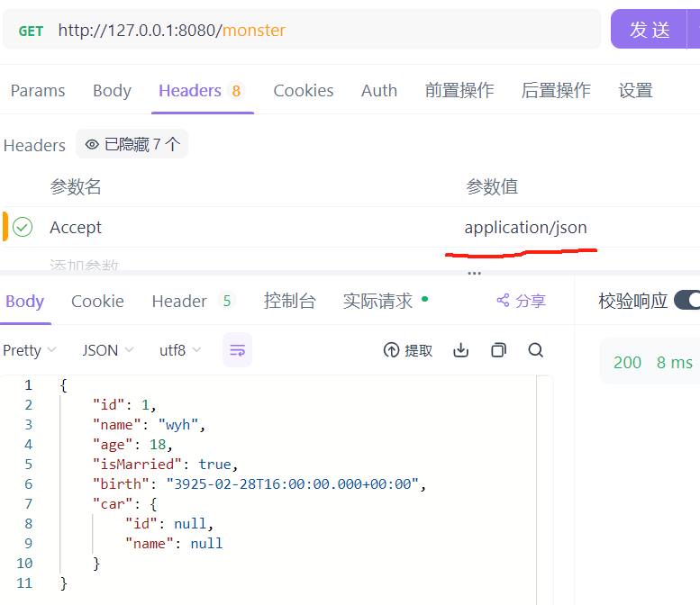Click the "isMarried": true line
This screenshot has height=605, width=700.
click(x=165, y=465)
